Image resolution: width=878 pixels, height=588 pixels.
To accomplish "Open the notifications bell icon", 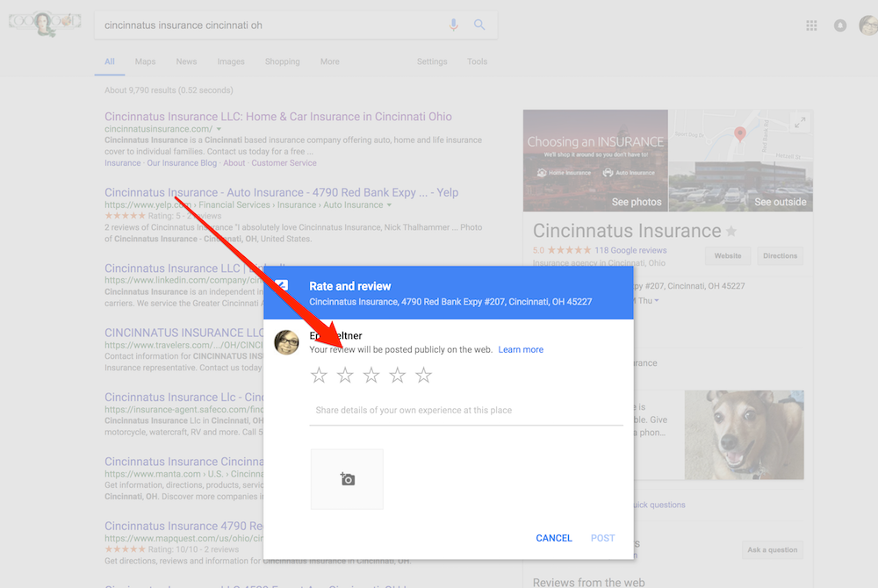I will [840, 25].
